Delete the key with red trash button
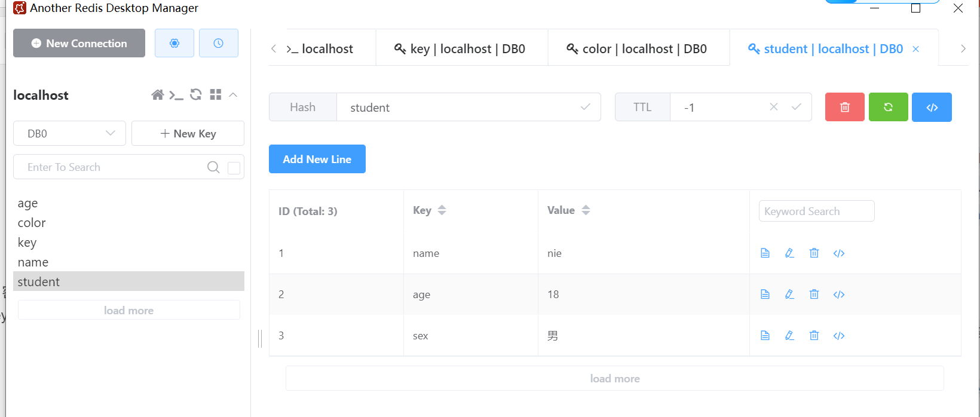 point(845,107)
